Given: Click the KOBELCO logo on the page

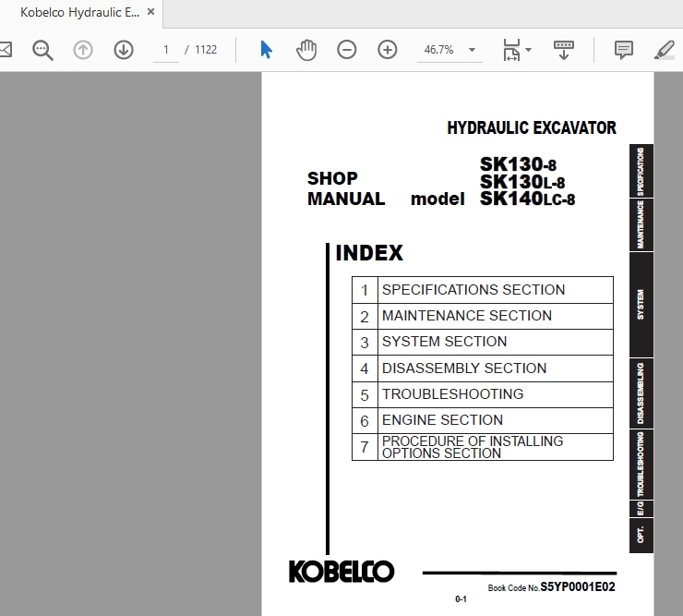Looking at the screenshot, I should pos(341,572).
